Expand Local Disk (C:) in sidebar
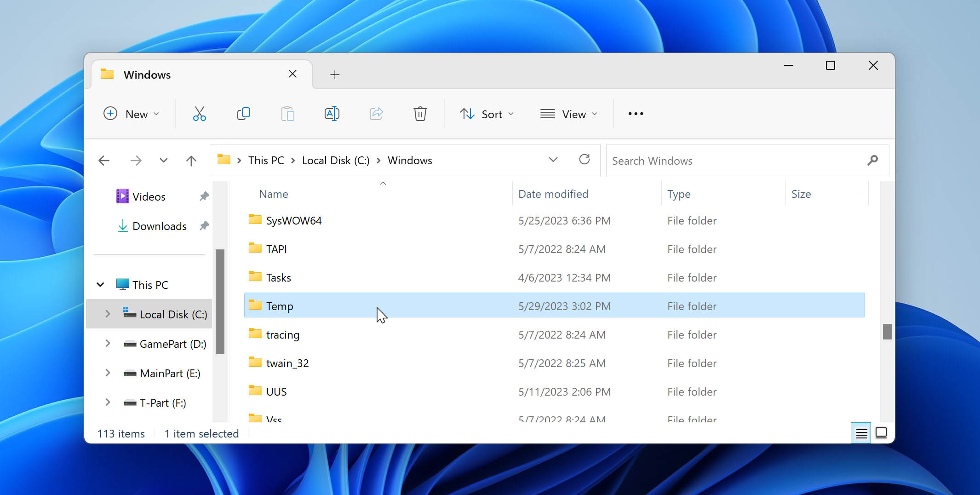The height and width of the screenshot is (495, 980). [108, 314]
